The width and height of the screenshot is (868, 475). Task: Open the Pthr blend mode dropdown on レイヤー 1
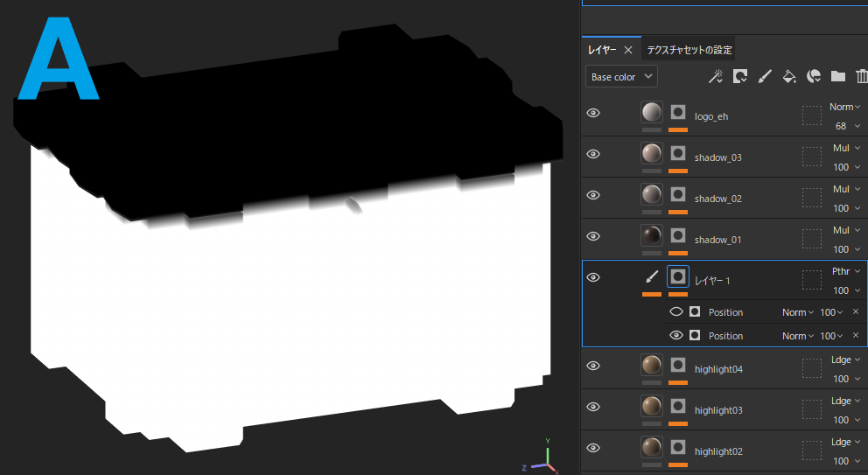click(844, 271)
